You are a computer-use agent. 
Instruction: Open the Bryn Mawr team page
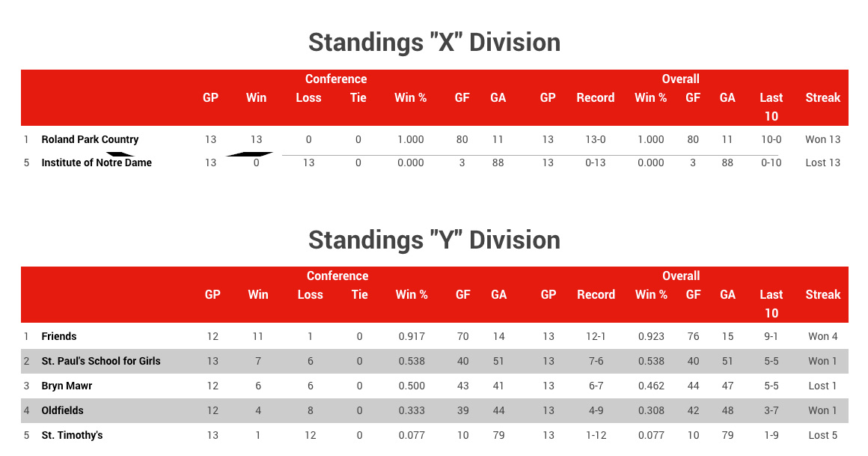point(67,386)
